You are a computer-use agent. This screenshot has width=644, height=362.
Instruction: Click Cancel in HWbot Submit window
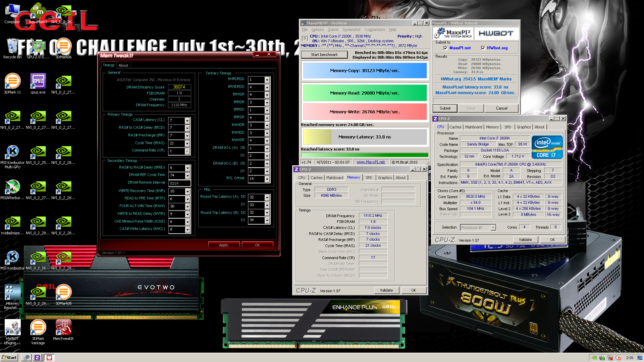click(x=501, y=108)
